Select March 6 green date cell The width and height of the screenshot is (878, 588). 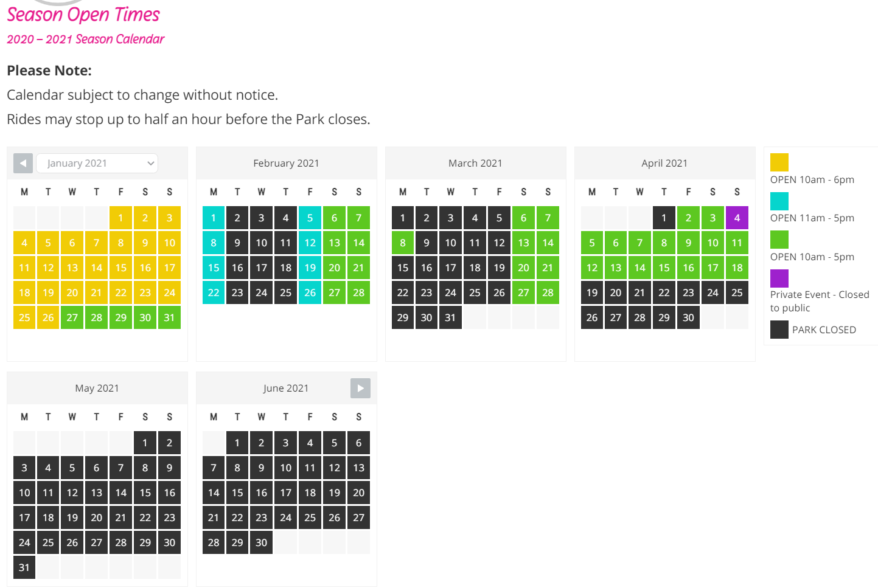point(524,218)
